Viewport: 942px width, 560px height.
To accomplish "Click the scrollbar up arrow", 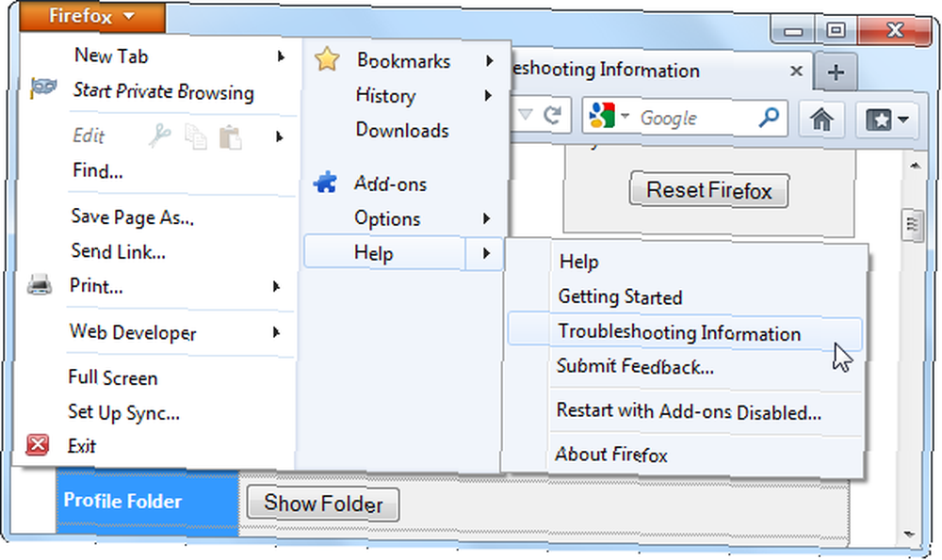I will [915, 166].
